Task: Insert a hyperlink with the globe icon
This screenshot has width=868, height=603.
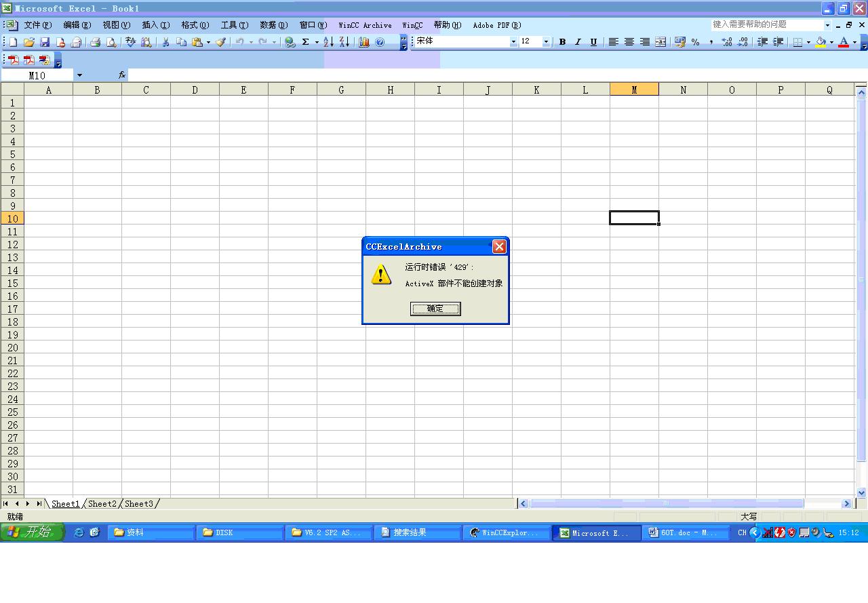Action: click(290, 42)
